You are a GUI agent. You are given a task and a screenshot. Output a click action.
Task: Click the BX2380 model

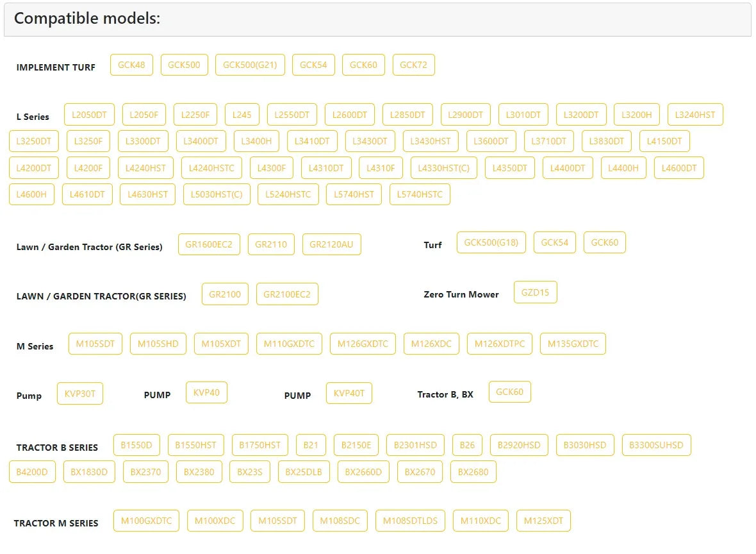[199, 472]
